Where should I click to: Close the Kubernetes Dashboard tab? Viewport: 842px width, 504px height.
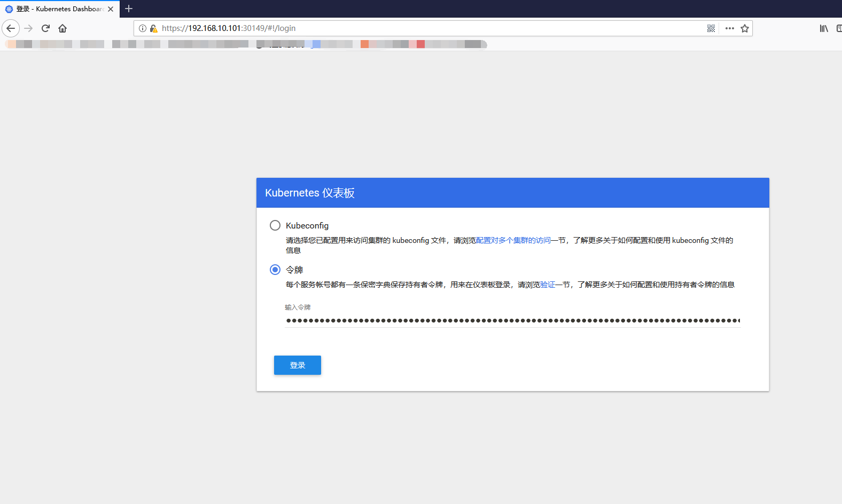click(x=111, y=9)
